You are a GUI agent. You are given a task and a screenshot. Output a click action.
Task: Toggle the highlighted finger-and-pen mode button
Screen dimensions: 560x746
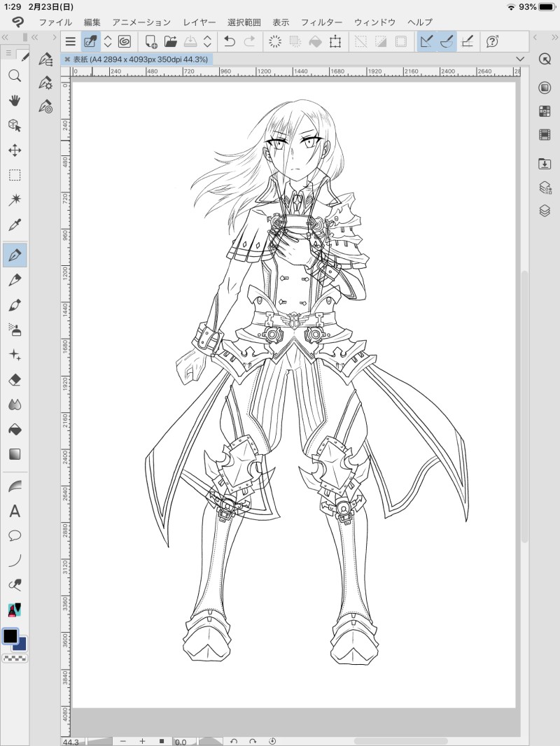[90, 41]
